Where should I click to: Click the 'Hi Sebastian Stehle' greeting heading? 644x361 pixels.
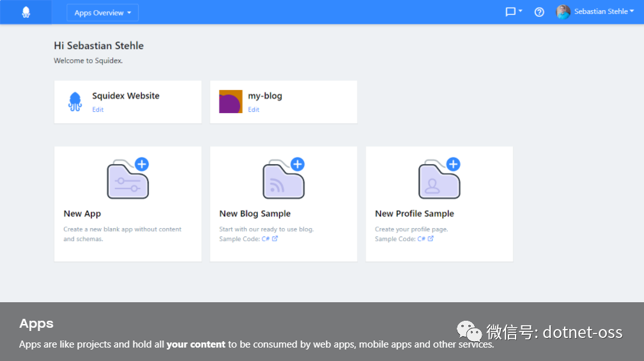click(98, 45)
